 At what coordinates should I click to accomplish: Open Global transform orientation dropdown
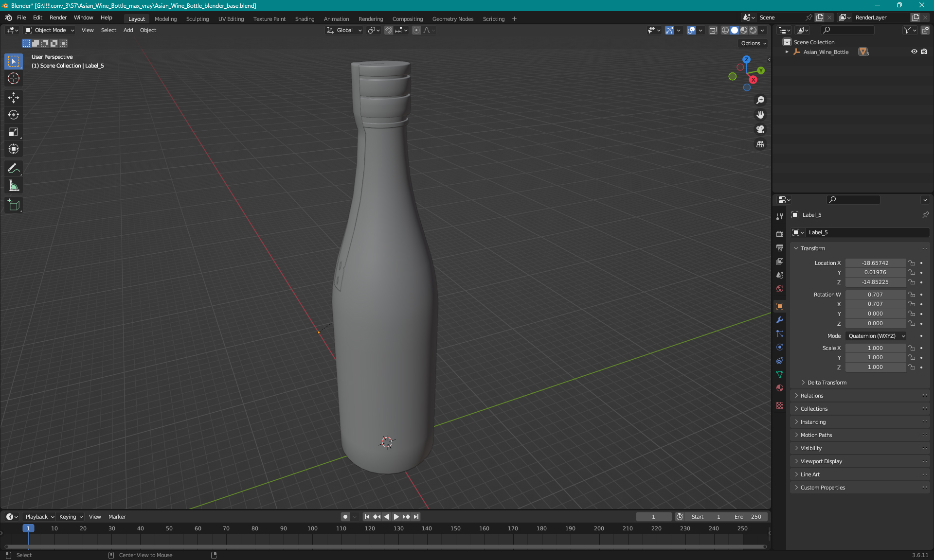(x=344, y=30)
